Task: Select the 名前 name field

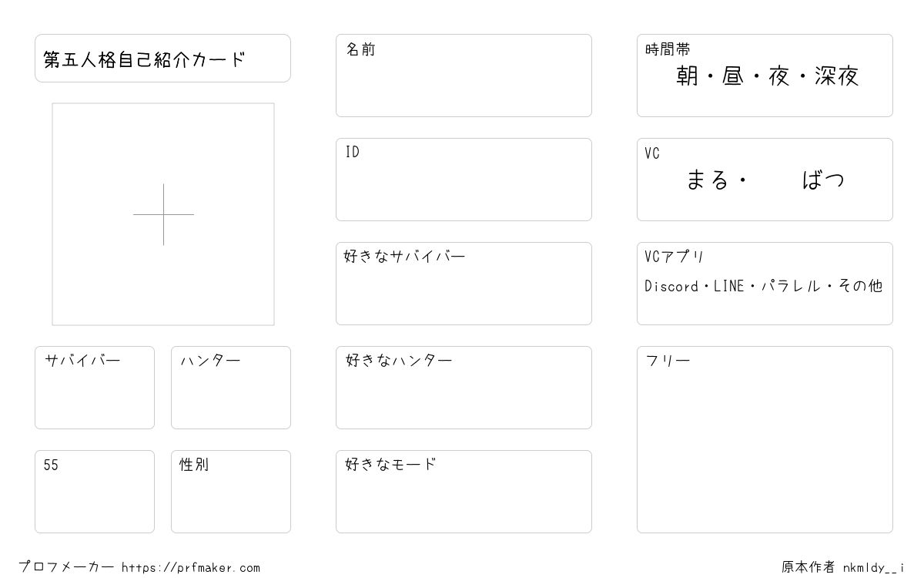Action: coord(464,76)
